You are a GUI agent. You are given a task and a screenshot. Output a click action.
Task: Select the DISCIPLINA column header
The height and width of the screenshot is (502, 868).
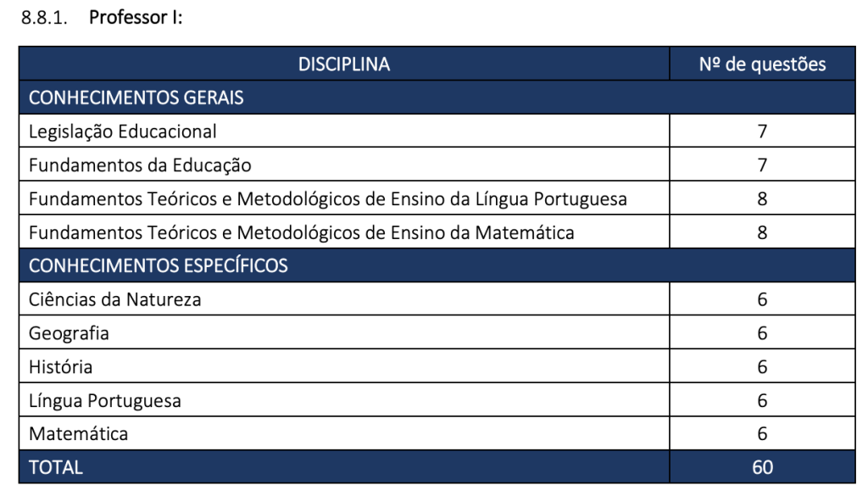343,64
